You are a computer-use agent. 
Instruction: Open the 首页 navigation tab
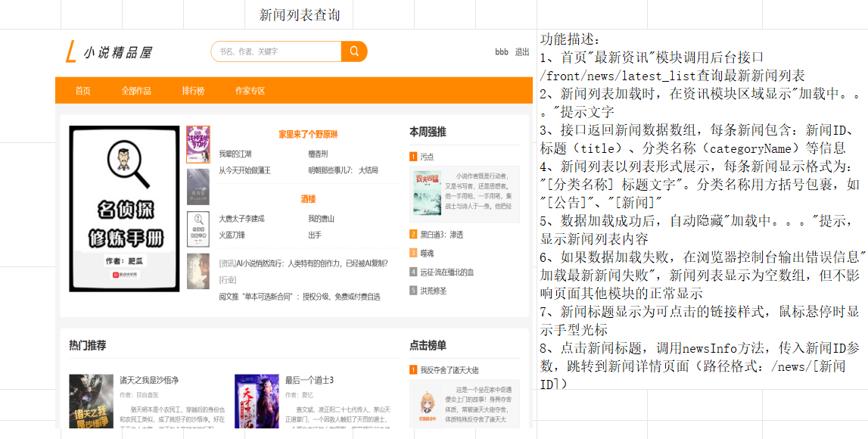tap(83, 91)
